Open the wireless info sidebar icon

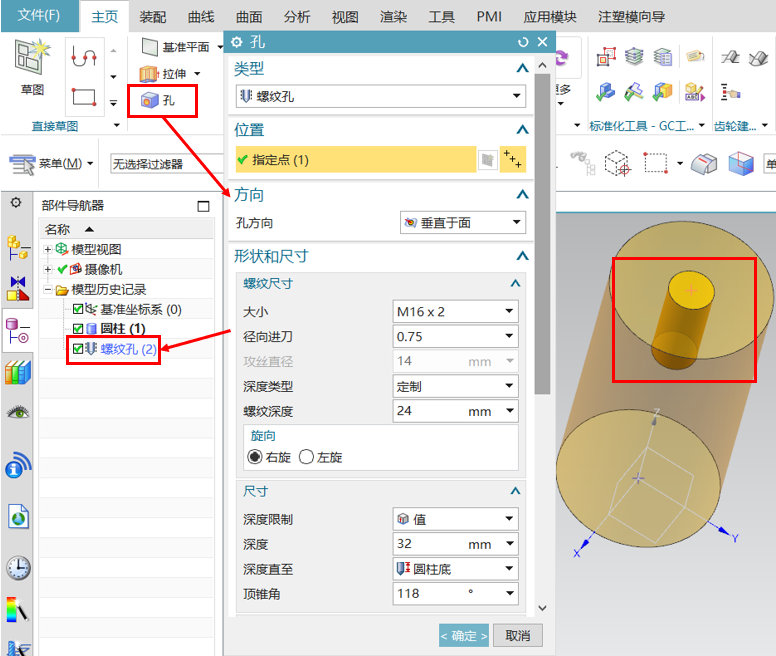tap(18, 465)
